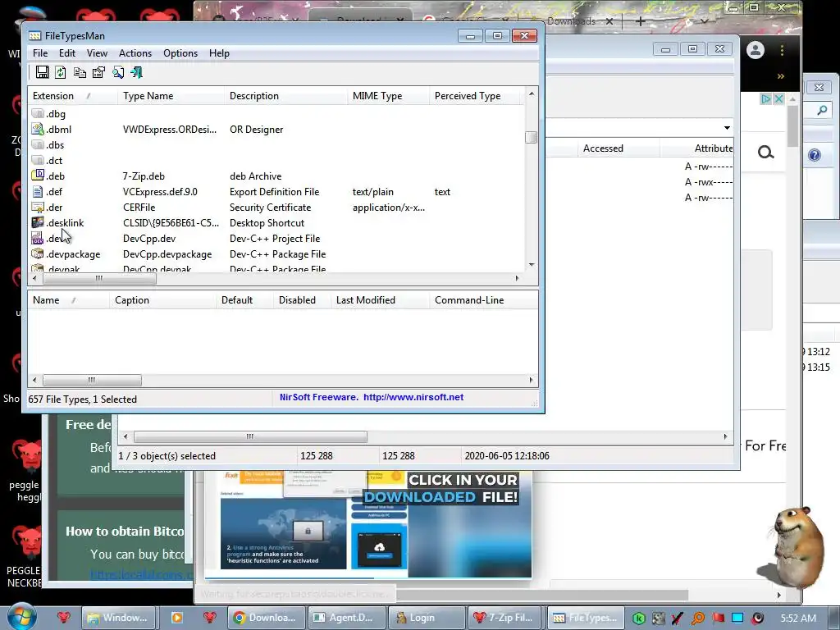Open the Properties toolbar icon
The height and width of the screenshot is (630, 840).
pyautogui.click(x=98, y=72)
